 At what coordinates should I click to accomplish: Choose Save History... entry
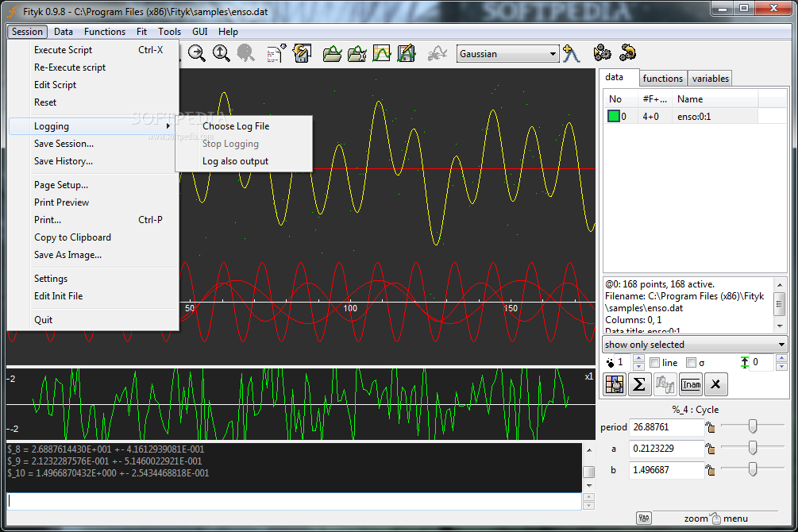click(x=92, y=161)
